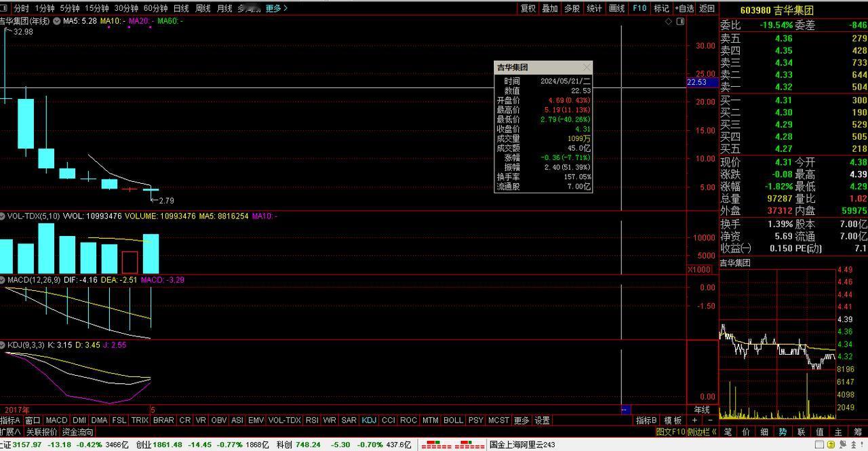Switch to the 分时 intraday chart

[22, 8]
